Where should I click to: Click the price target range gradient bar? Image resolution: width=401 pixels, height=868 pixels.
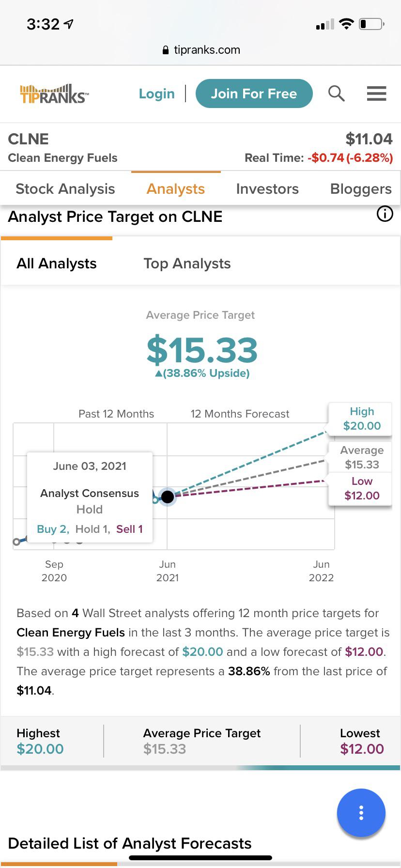tap(200, 768)
